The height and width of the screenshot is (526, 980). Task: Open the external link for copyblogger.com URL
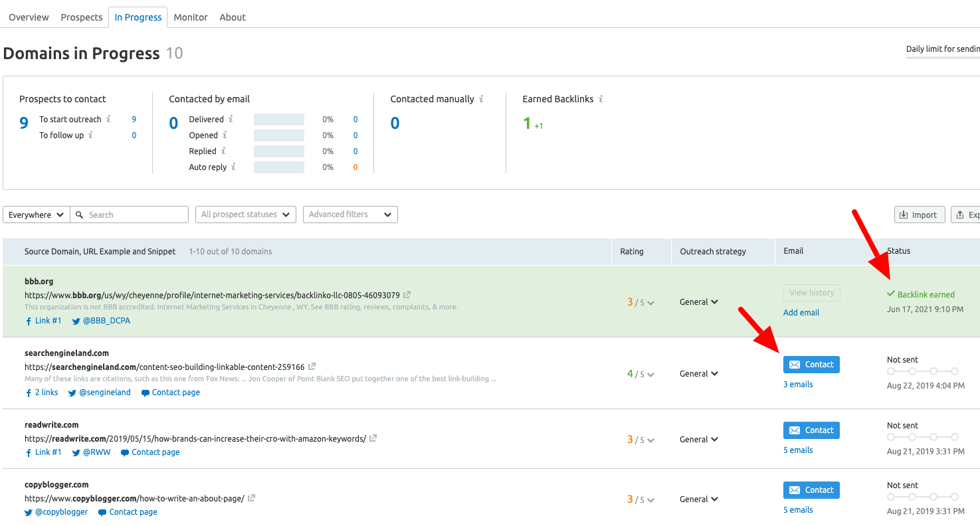[250, 497]
